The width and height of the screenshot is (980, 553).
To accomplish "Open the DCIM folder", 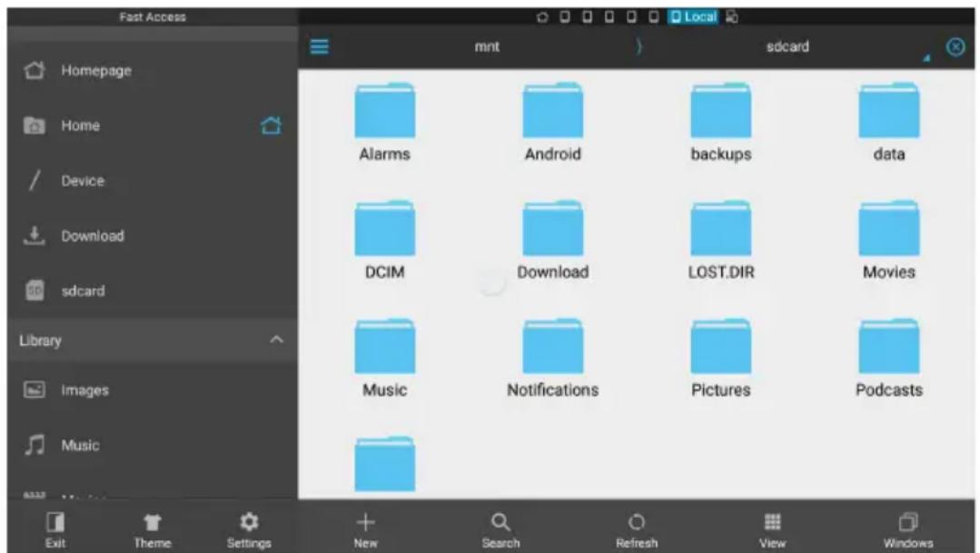I will click(x=384, y=241).
